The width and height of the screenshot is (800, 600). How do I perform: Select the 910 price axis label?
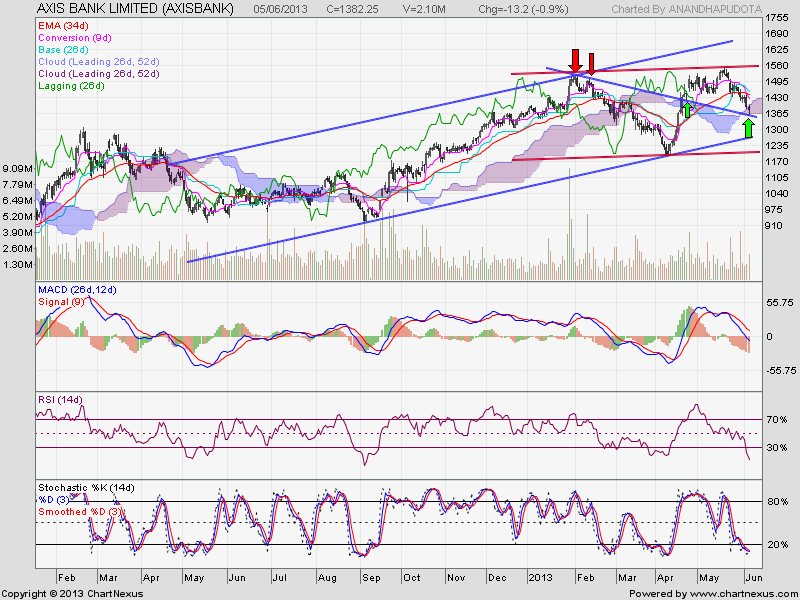coord(774,226)
